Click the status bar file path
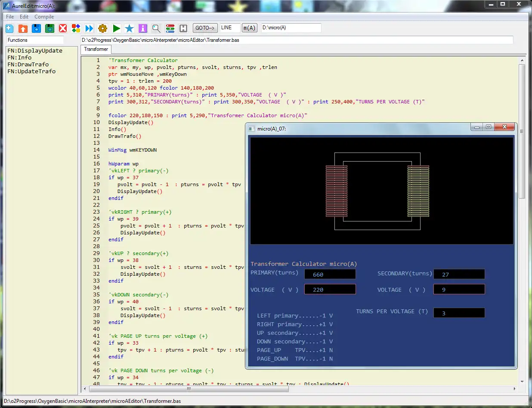The image size is (532, 408). [92, 401]
